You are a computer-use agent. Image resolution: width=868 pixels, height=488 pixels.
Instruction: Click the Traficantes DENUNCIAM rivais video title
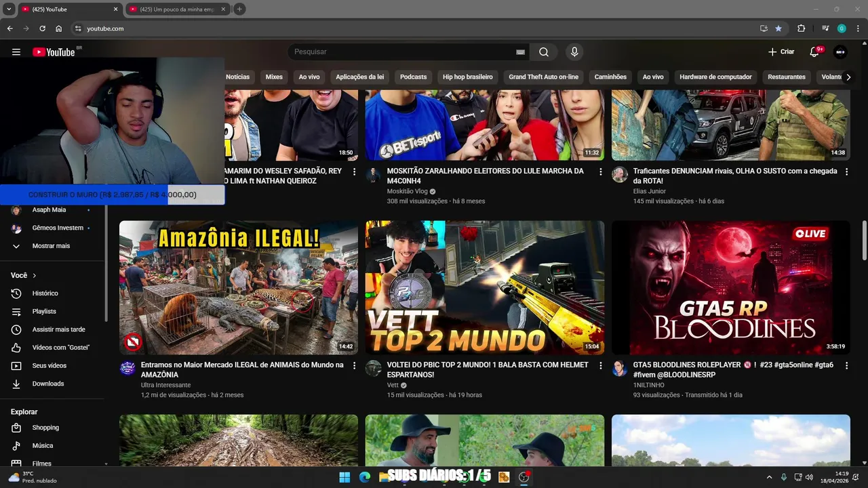[x=735, y=176]
